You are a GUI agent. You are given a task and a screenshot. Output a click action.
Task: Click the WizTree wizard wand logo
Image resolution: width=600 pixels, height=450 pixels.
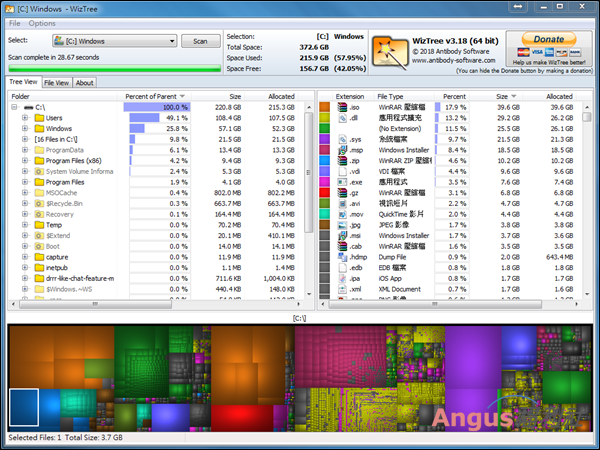(x=390, y=53)
